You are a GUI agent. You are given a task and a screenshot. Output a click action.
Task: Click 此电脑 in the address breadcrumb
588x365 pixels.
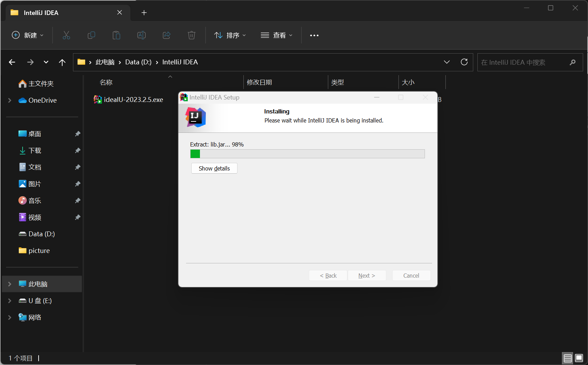point(105,62)
